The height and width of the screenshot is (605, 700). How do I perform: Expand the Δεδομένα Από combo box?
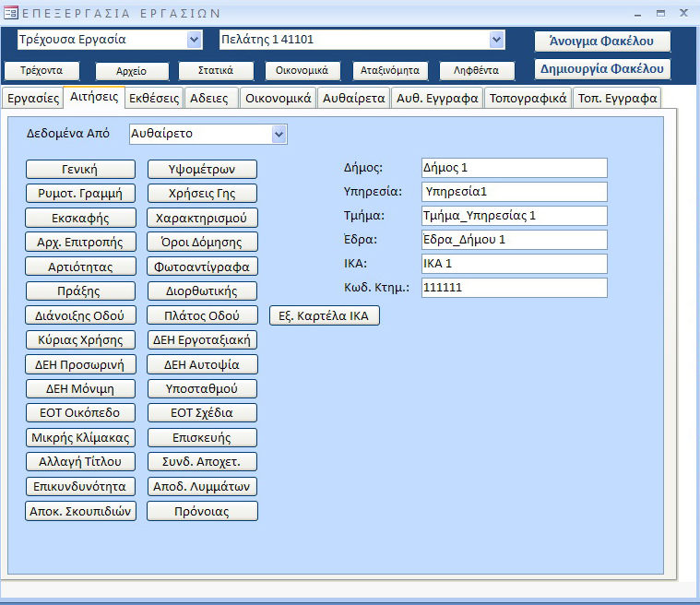tap(279, 135)
